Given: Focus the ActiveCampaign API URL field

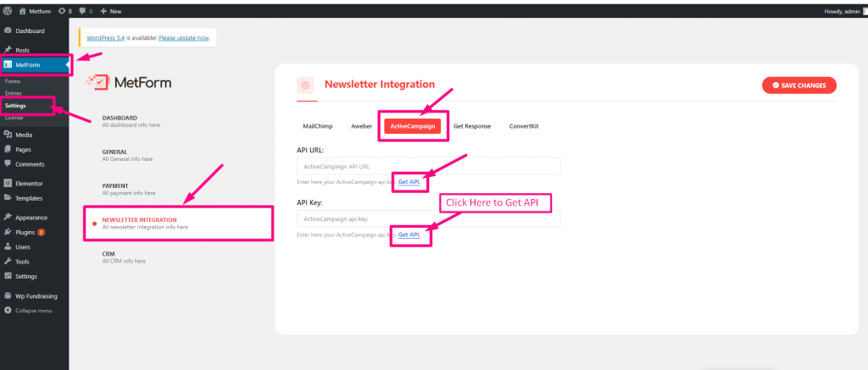Looking at the screenshot, I should click(428, 166).
